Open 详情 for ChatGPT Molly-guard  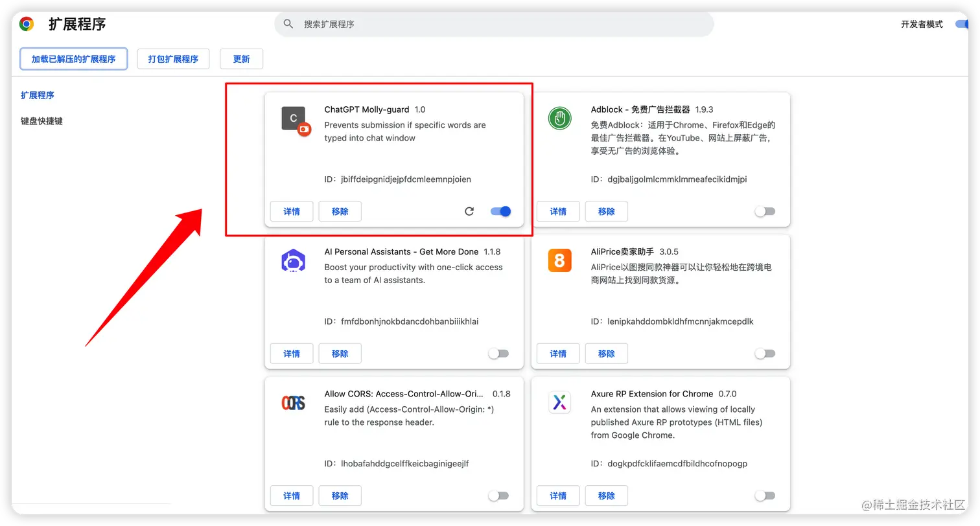click(x=292, y=211)
